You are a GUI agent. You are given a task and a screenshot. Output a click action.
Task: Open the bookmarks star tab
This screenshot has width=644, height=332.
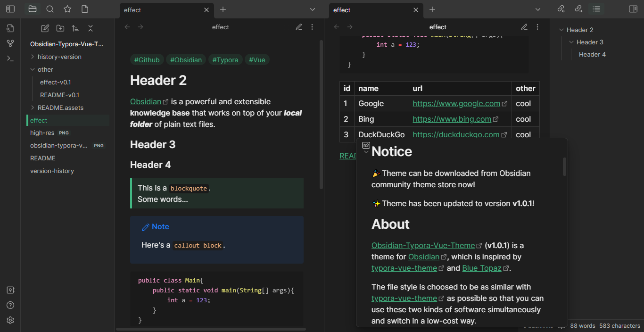[67, 9]
